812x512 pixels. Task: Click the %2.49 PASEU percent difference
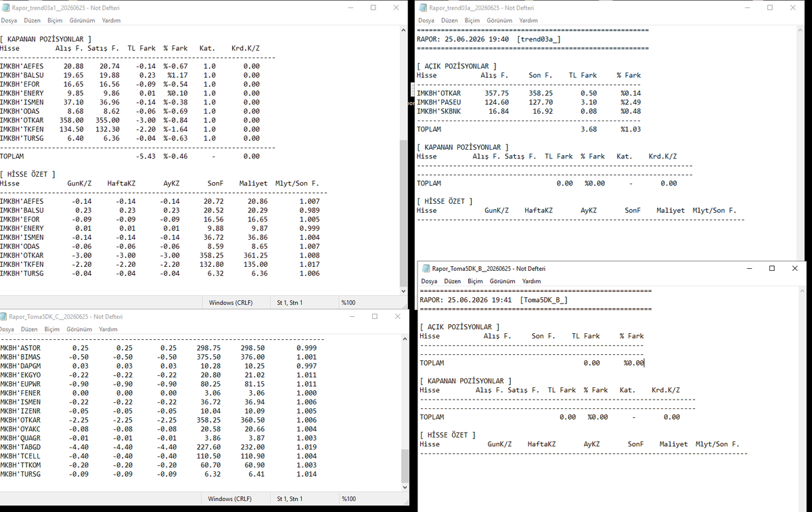click(631, 102)
